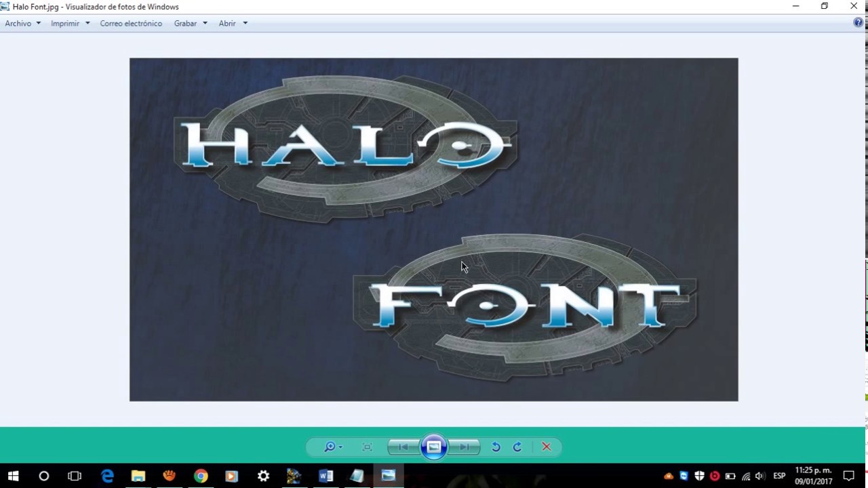This screenshot has height=488, width=868.
Task: Open the help question mark icon
Action: click(x=859, y=22)
